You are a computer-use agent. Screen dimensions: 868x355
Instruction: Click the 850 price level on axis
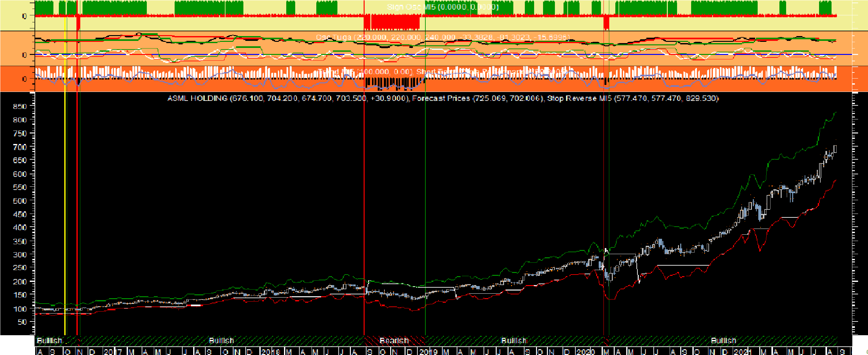(x=20, y=106)
